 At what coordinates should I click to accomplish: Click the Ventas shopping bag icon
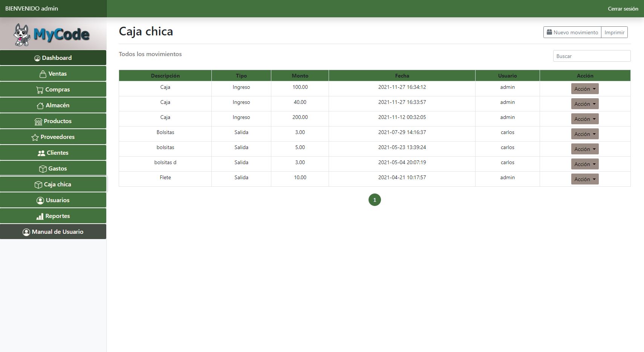(43, 74)
